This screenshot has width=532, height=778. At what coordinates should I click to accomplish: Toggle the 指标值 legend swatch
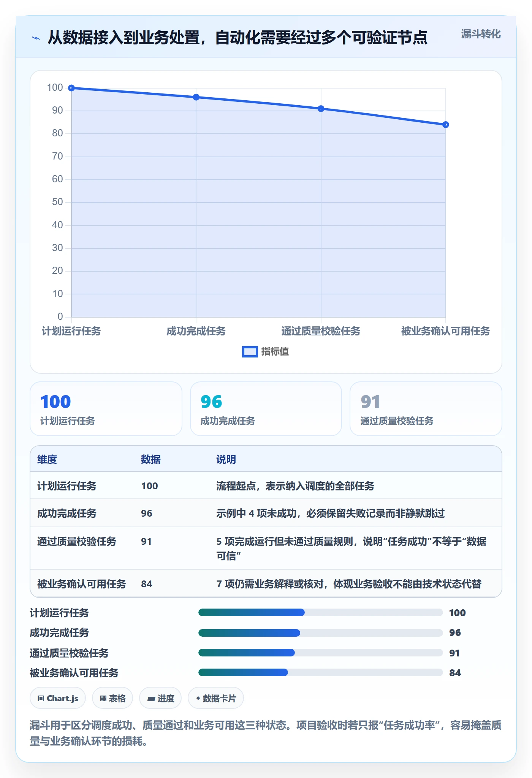tap(250, 352)
